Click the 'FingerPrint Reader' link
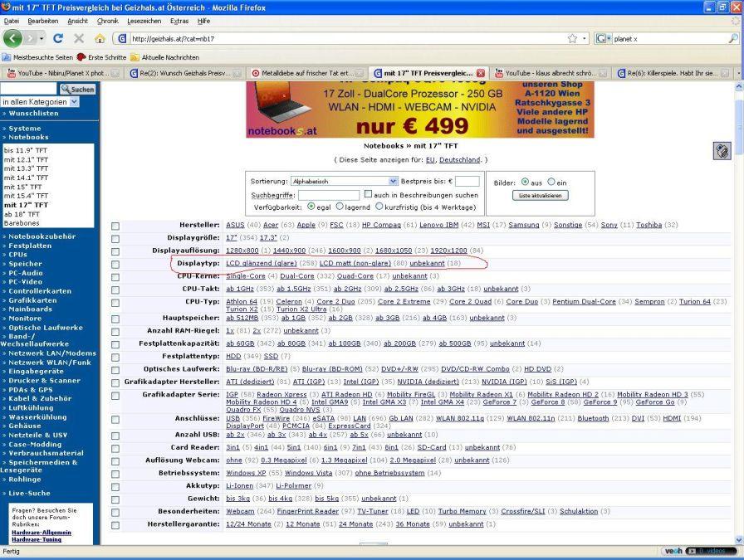This screenshot has width=744, height=560. click(x=307, y=512)
